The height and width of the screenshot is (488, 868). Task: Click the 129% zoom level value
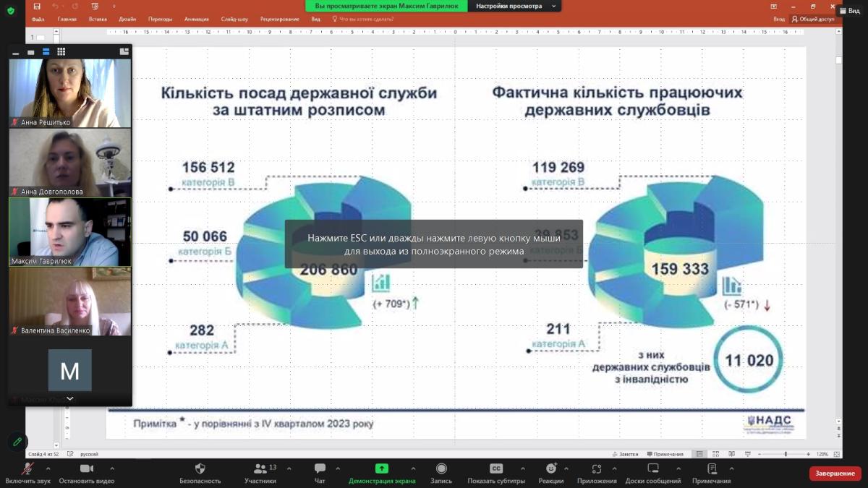point(822,454)
